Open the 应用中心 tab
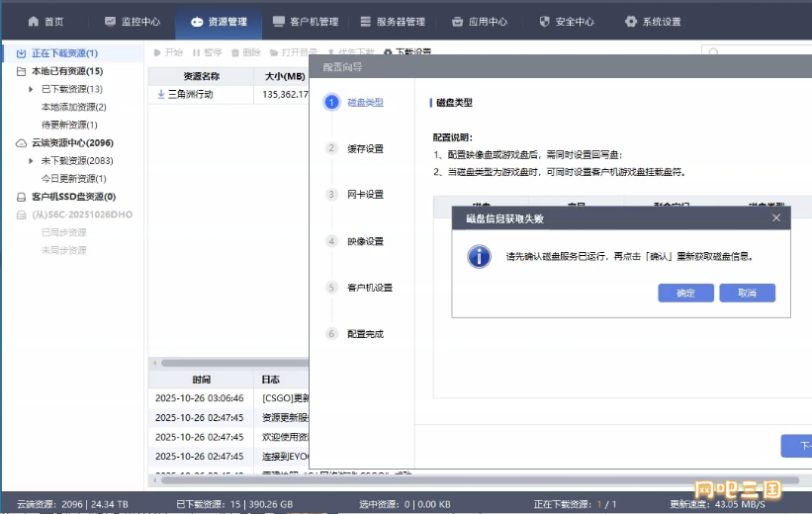Image resolution: width=812 pixels, height=514 pixels. coord(480,21)
